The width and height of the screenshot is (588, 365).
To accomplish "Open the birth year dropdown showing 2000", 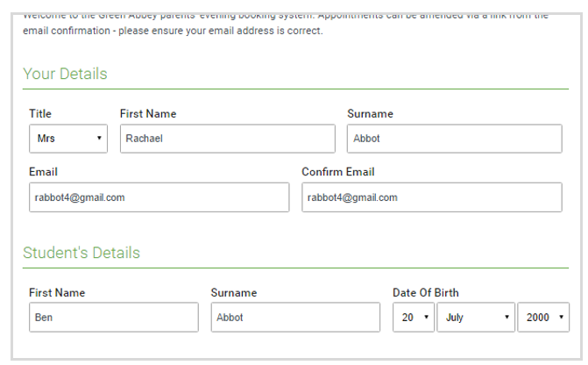I will (543, 318).
